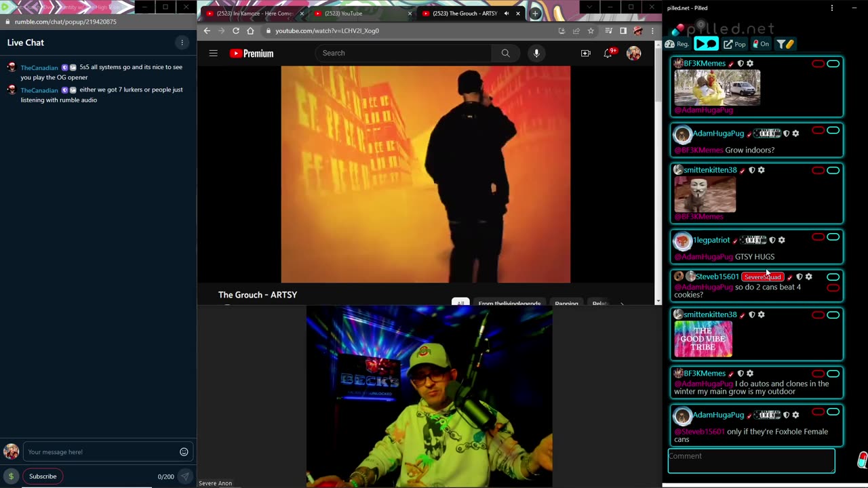
Task: Toggle the cyan pill on BF3KMemes top message
Action: coord(833,64)
